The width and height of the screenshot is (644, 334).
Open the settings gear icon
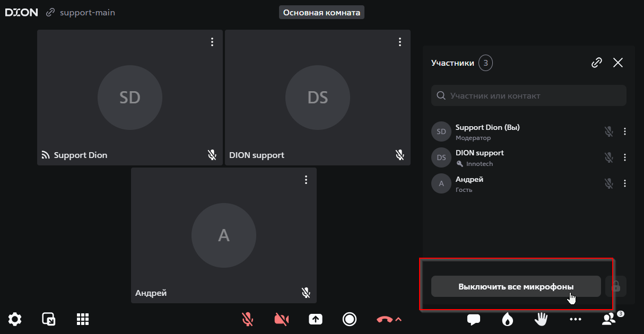[x=15, y=319]
